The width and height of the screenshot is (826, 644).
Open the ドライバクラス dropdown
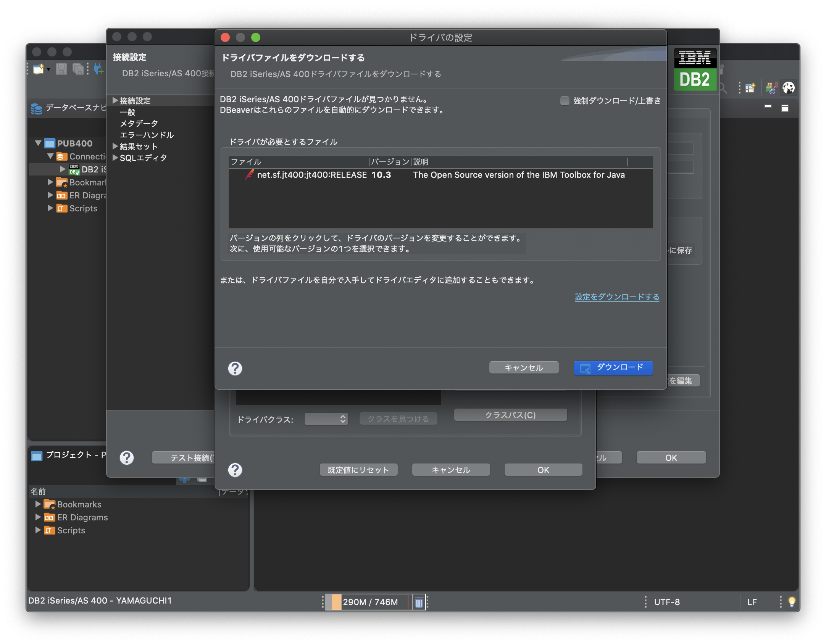pyautogui.click(x=326, y=419)
